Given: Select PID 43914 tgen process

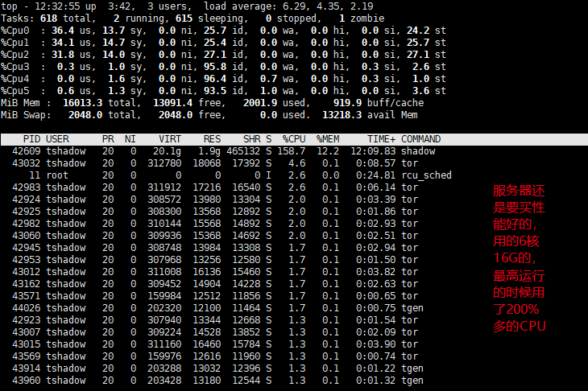Looking at the screenshot, I should (x=27, y=368).
